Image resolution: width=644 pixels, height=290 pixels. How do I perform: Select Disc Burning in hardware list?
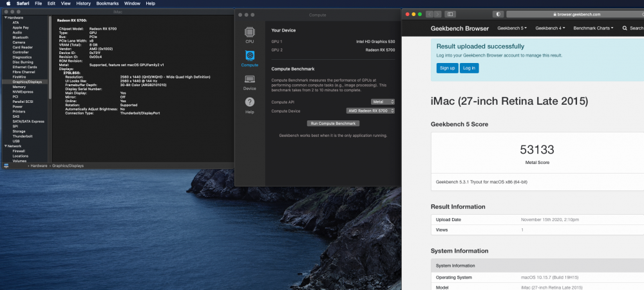pyautogui.click(x=23, y=62)
